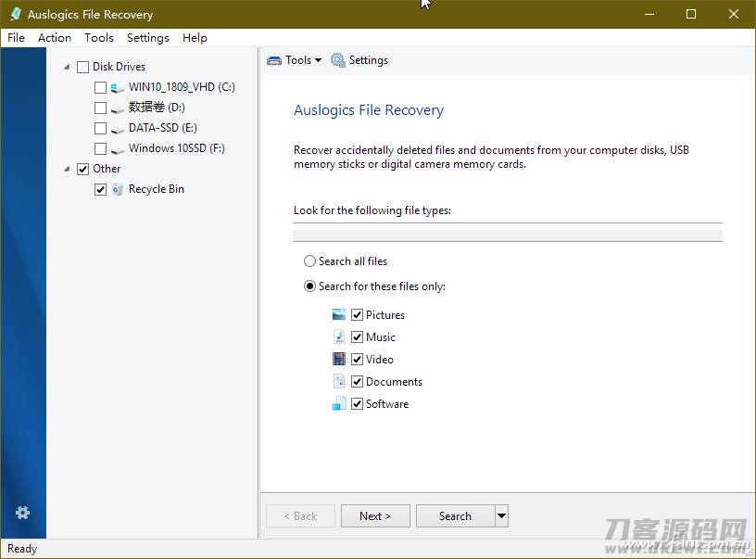Click the DATA-SSD (E:) drive icon
The height and width of the screenshot is (559, 756).
(117, 129)
